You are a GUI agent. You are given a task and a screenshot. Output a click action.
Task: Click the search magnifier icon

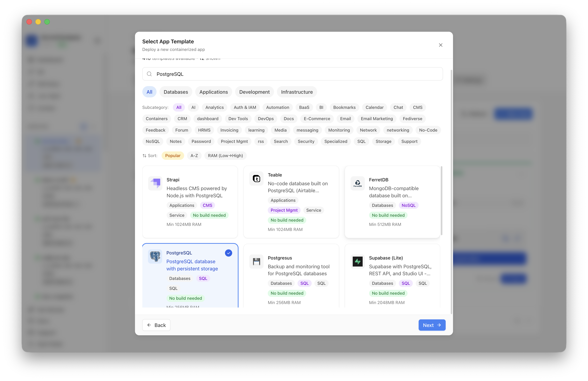(149, 74)
